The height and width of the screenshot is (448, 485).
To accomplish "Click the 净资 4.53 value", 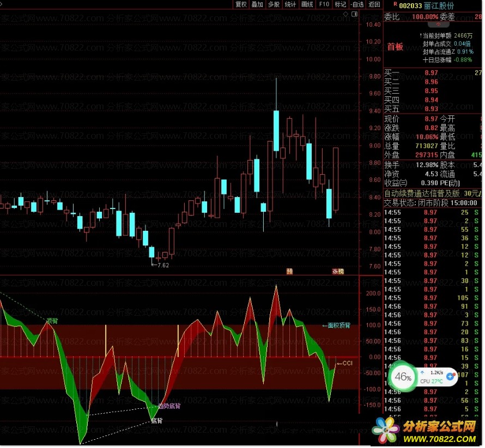I will 431,174.
